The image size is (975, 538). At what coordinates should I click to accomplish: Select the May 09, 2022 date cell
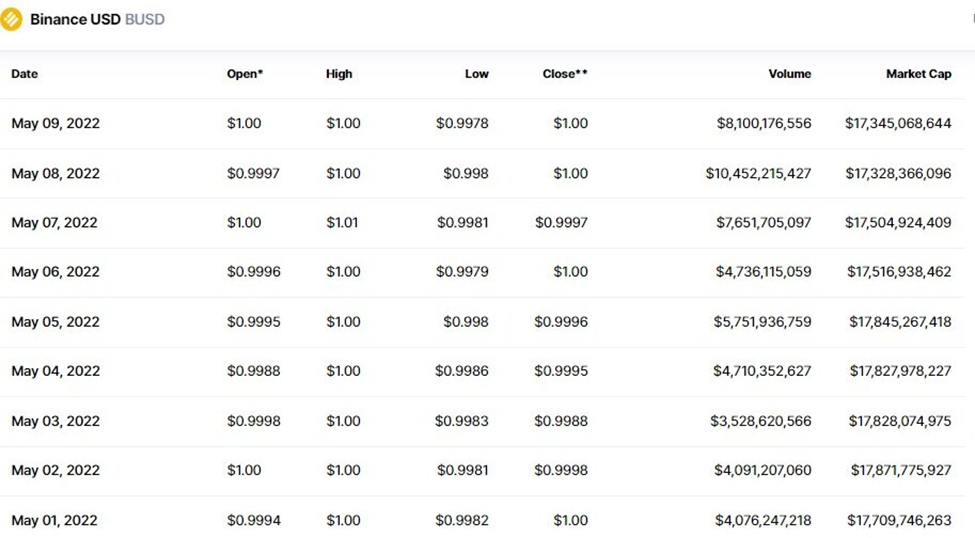tap(56, 124)
